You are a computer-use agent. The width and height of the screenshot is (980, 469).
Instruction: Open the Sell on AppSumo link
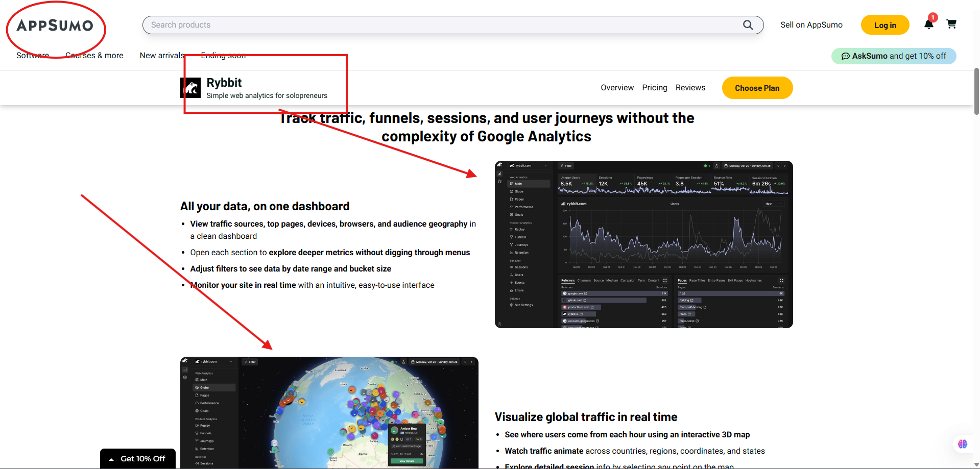tap(811, 24)
